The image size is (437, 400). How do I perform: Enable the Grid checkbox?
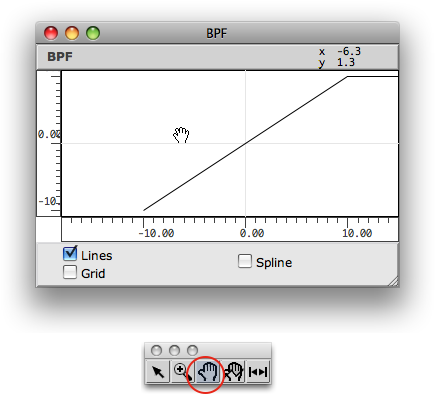pyautogui.click(x=70, y=272)
